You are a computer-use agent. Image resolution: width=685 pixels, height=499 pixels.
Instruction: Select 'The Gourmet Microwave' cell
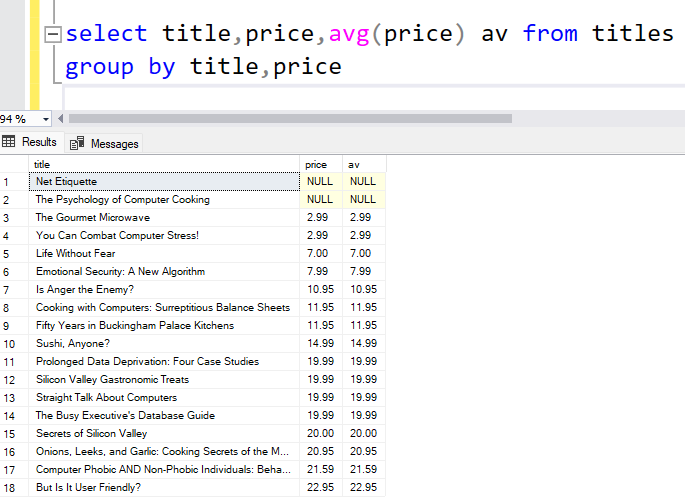[x=164, y=218]
